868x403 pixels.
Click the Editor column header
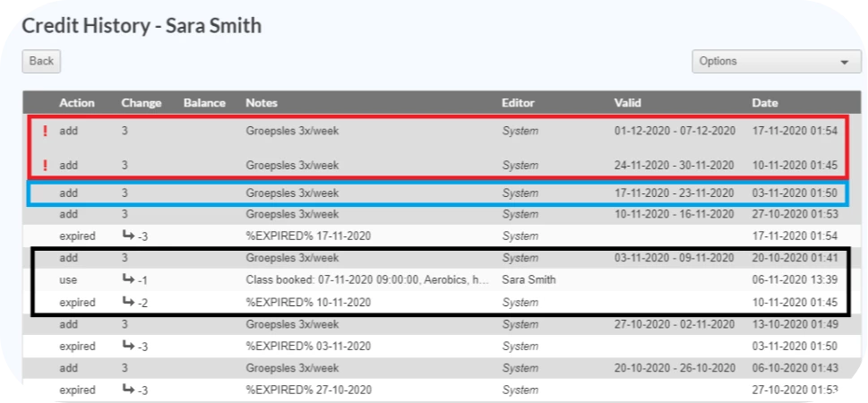point(518,103)
